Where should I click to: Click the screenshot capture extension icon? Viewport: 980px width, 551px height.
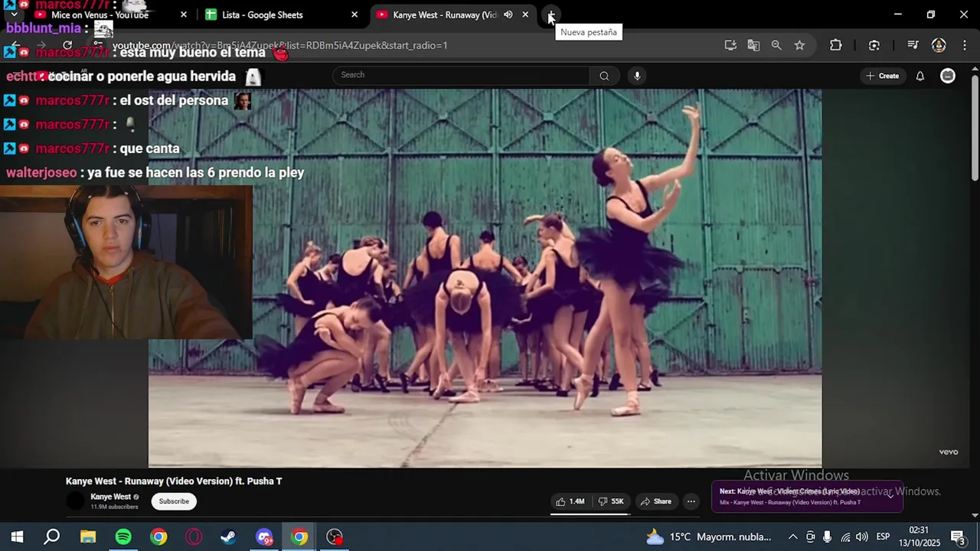pos(874,45)
